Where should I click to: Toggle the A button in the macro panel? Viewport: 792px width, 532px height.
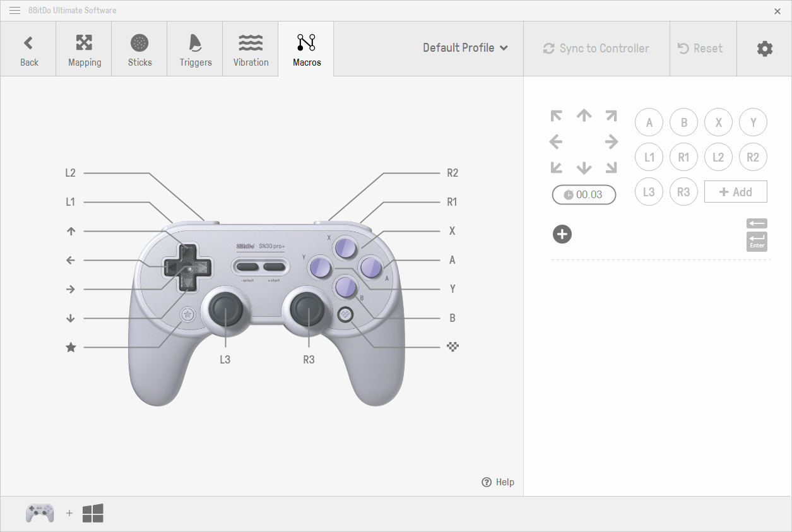click(x=649, y=122)
